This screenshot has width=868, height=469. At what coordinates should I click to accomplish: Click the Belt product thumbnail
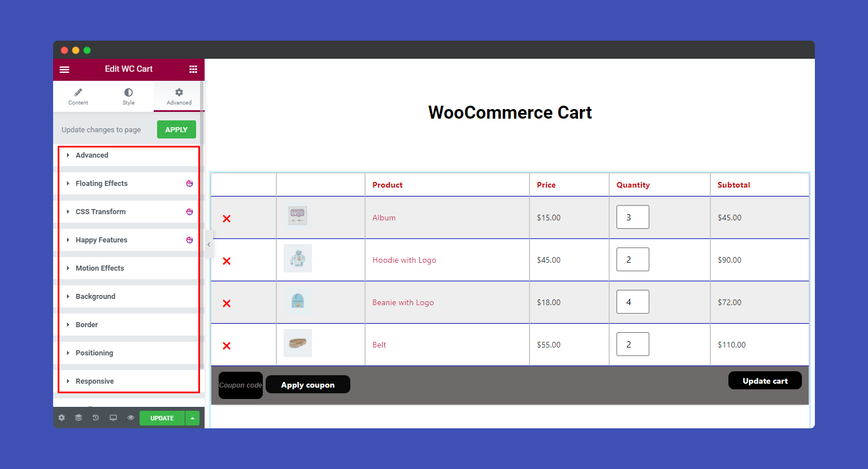tap(298, 343)
